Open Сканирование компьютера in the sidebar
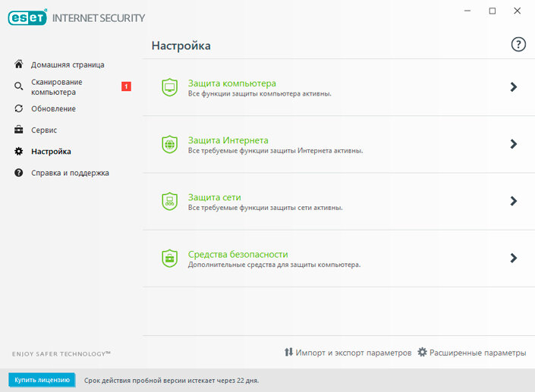The width and height of the screenshot is (535, 392). 57,87
